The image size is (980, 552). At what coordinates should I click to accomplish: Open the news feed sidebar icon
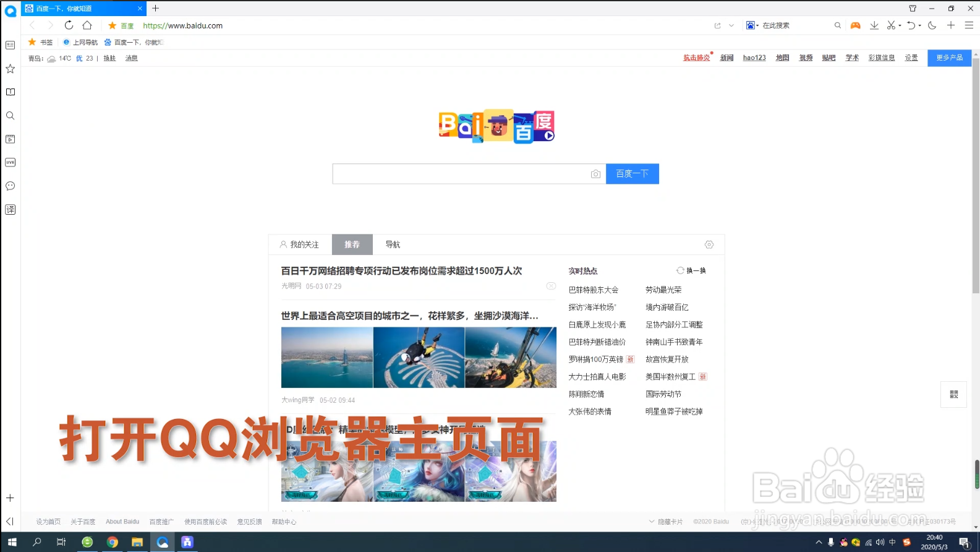coord(11,45)
